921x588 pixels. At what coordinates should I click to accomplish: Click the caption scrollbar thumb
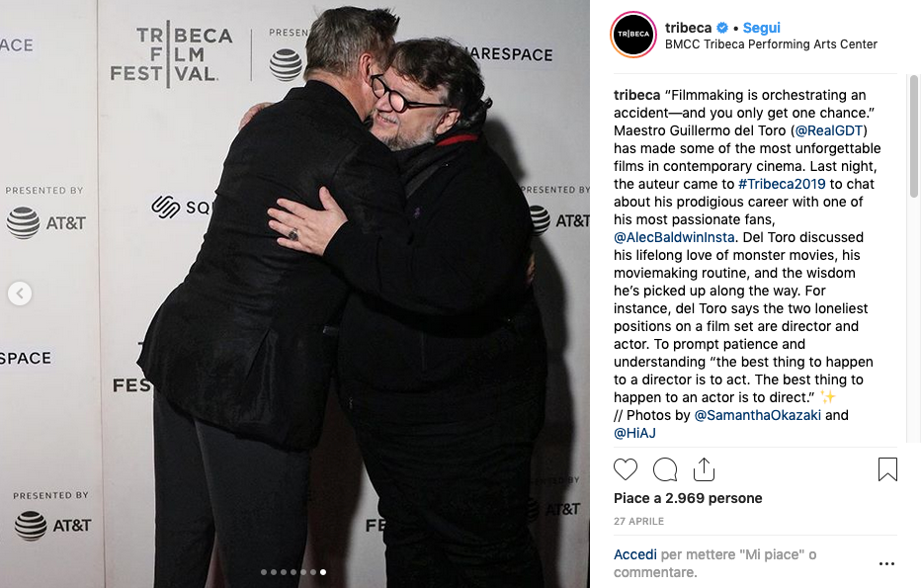913,136
